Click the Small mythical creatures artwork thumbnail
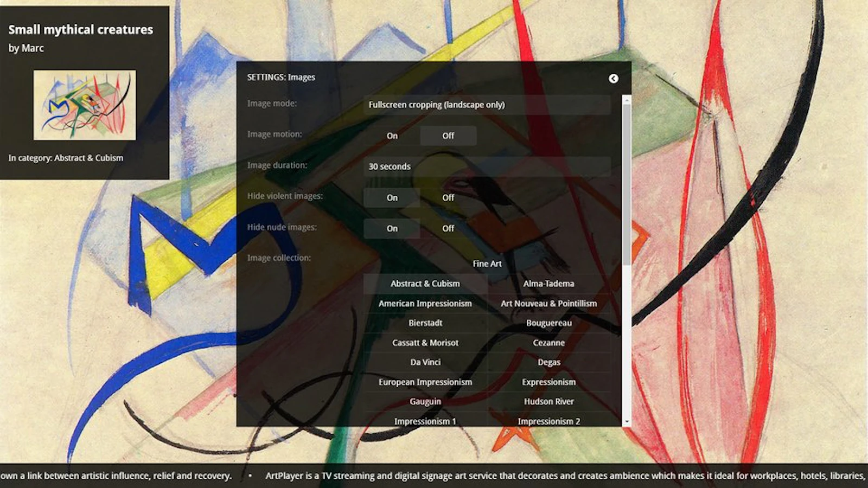This screenshot has height=488, width=868. 85,105
